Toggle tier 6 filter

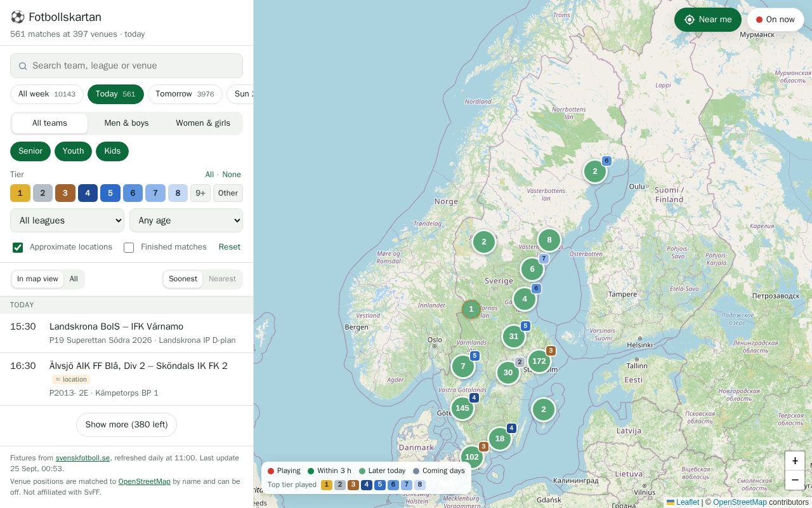click(133, 193)
